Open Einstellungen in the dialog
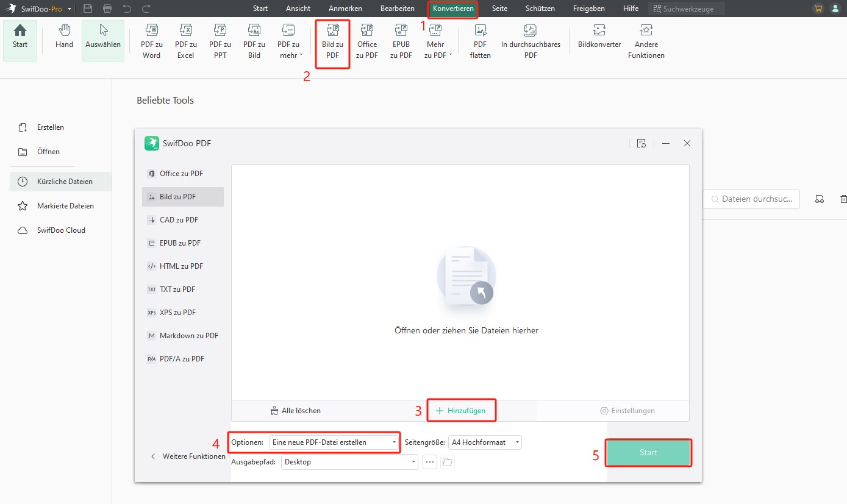The width and height of the screenshot is (847, 504). pos(627,411)
